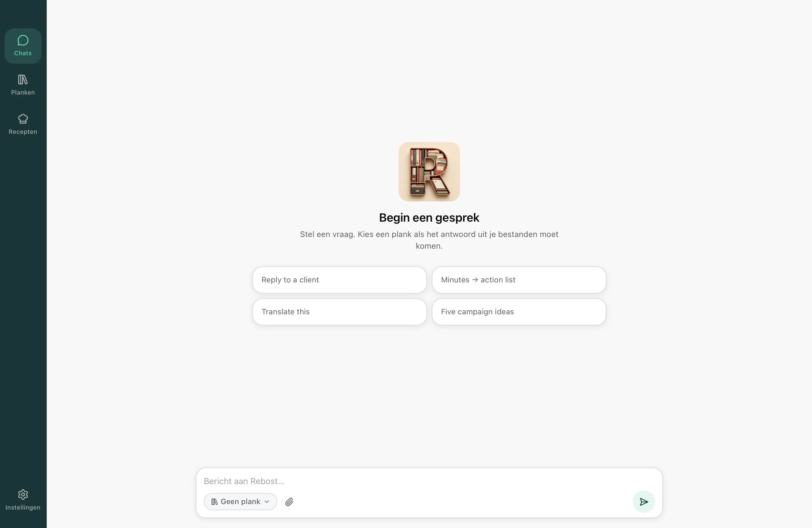Image resolution: width=812 pixels, height=528 pixels.
Task: Choose the Minutes → action list suggestion
Action: 519,280
